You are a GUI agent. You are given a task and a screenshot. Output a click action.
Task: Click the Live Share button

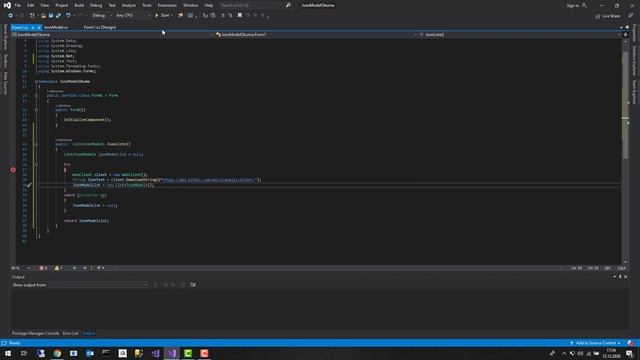[x=607, y=16]
